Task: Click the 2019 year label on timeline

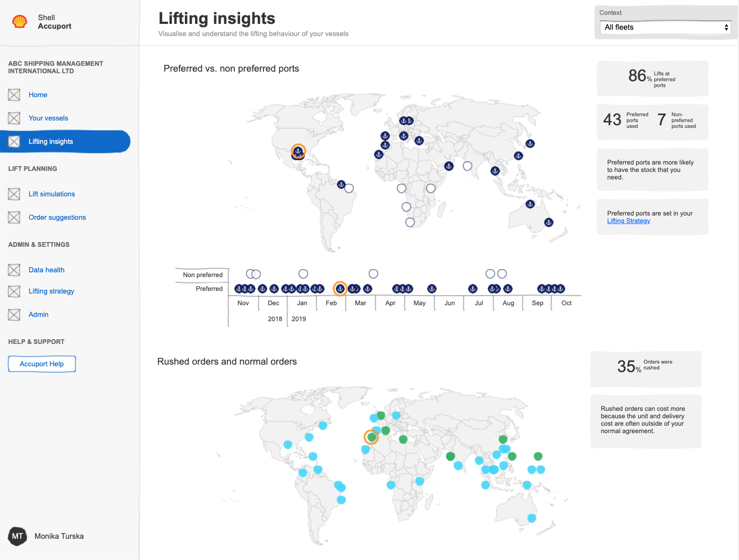Action: (299, 319)
